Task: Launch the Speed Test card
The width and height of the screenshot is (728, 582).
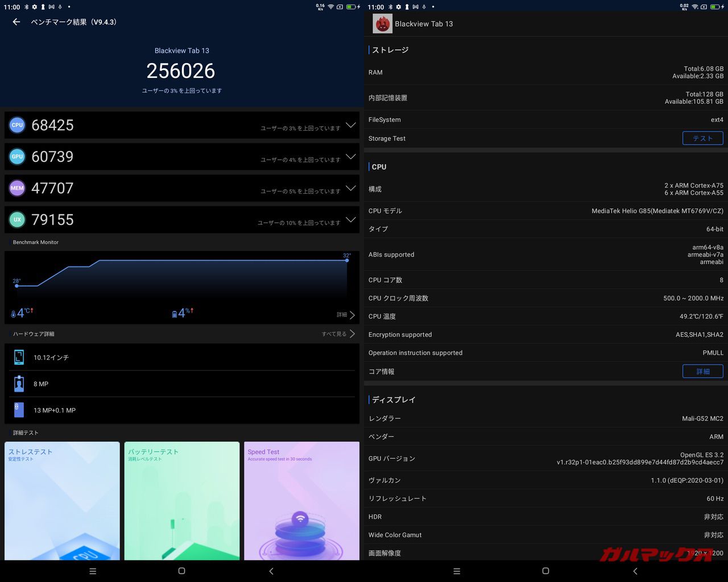Action: [301, 501]
